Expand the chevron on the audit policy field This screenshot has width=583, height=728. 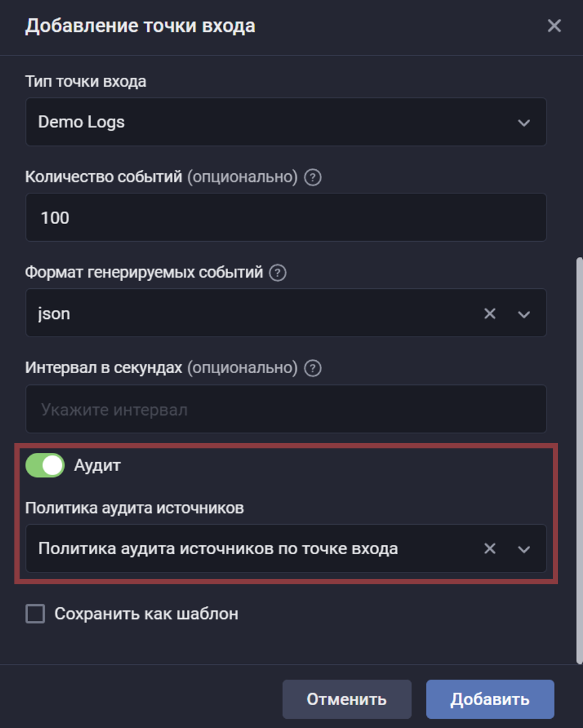pyautogui.click(x=523, y=548)
